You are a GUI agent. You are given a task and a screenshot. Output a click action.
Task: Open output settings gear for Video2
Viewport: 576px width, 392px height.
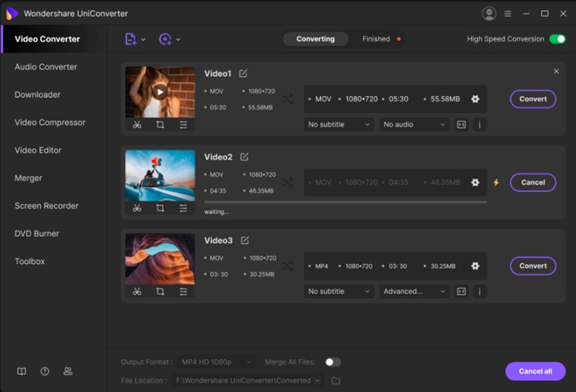coord(475,183)
